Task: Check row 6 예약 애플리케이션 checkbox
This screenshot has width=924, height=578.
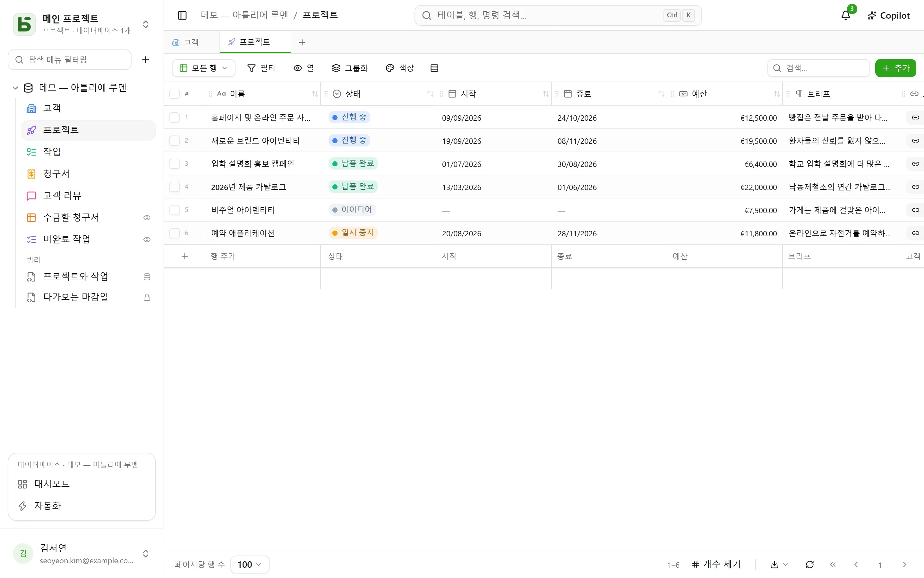Action: pos(175,233)
